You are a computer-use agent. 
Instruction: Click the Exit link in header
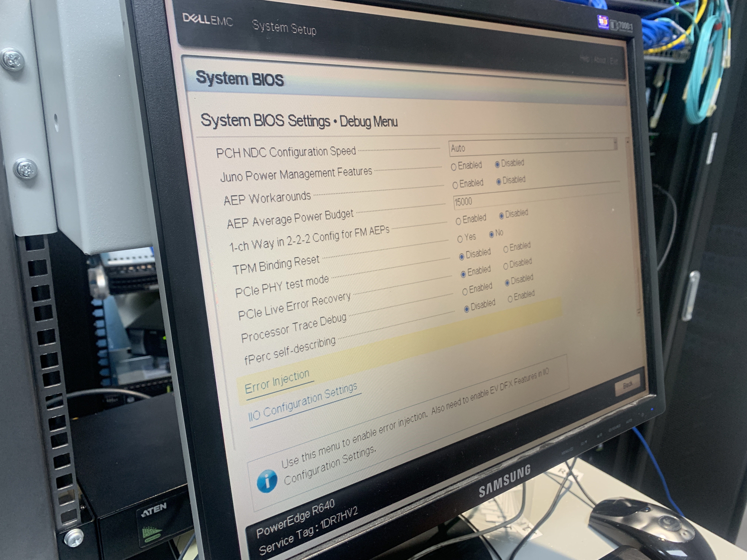pyautogui.click(x=614, y=61)
